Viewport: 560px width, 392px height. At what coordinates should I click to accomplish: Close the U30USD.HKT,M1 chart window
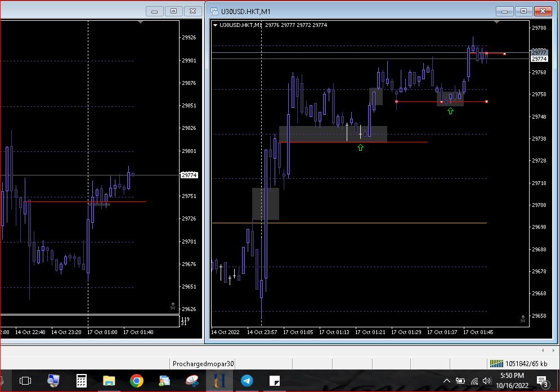[543, 11]
